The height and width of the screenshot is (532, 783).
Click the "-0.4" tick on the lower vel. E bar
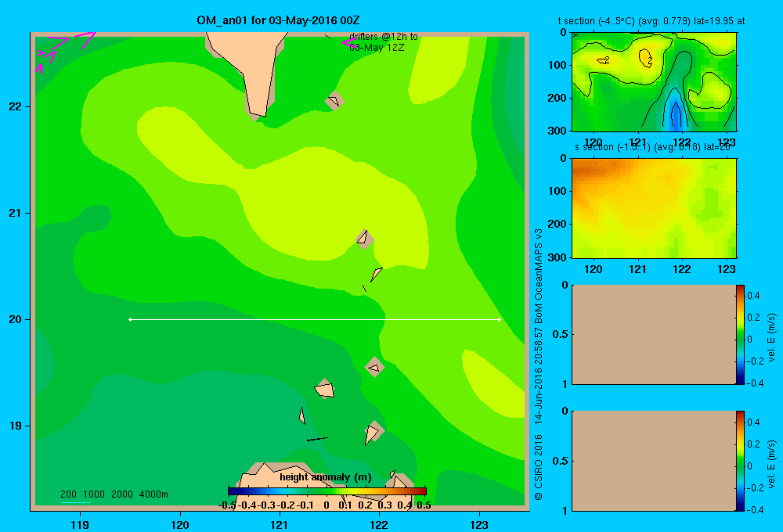[755, 510]
